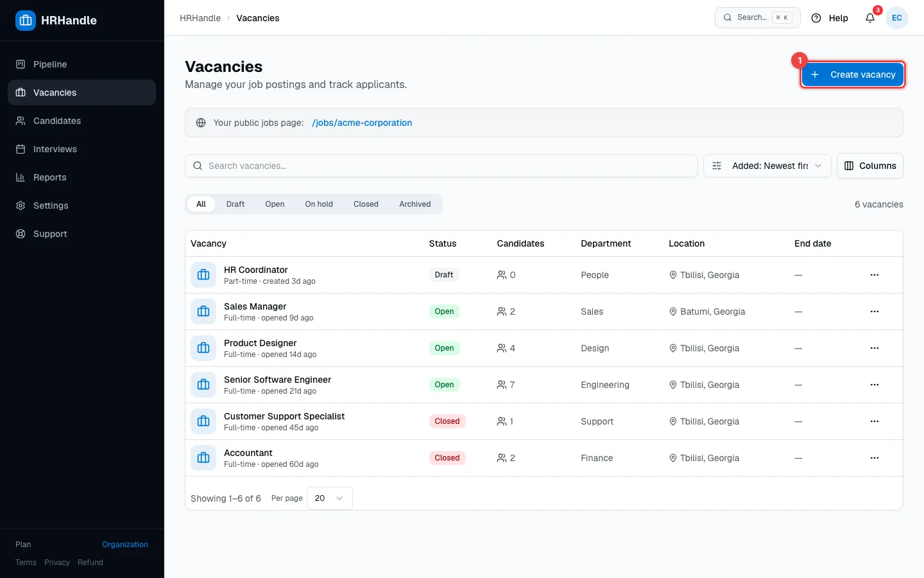This screenshot has height=578, width=924.
Task: Focus the Search vacancies field
Action: click(441, 166)
